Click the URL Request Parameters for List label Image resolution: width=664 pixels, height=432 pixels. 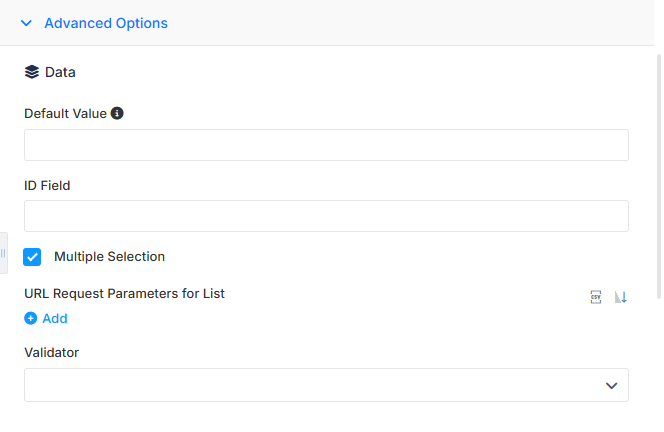click(124, 294)
